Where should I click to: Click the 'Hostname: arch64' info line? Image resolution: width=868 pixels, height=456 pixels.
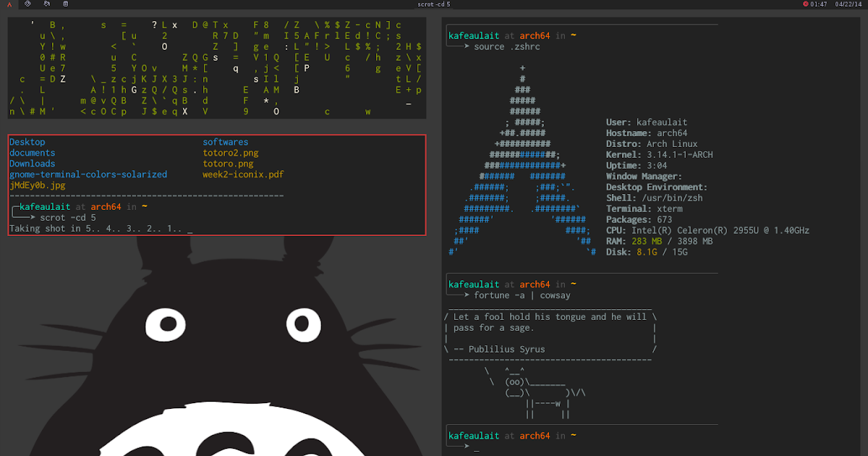click(x=647, y=133)
